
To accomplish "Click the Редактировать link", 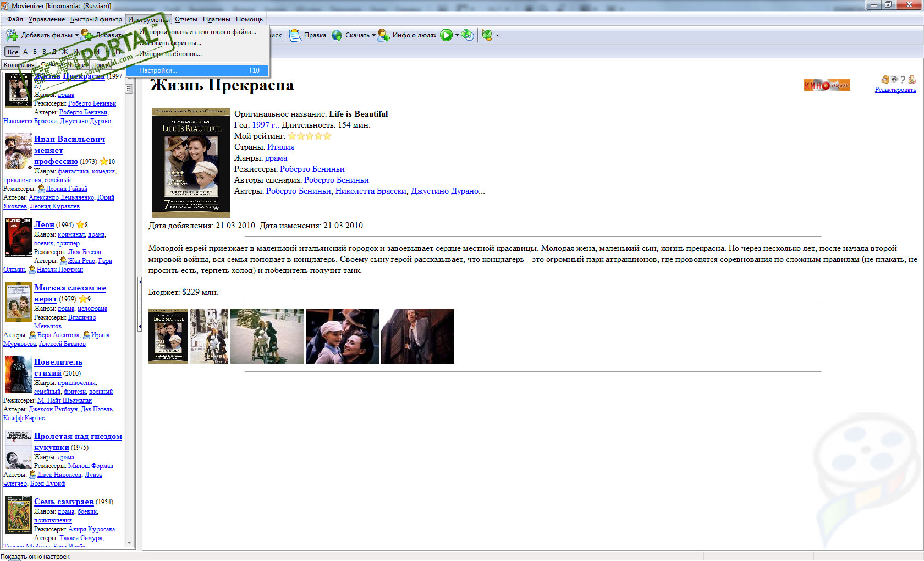I will 895,90.
